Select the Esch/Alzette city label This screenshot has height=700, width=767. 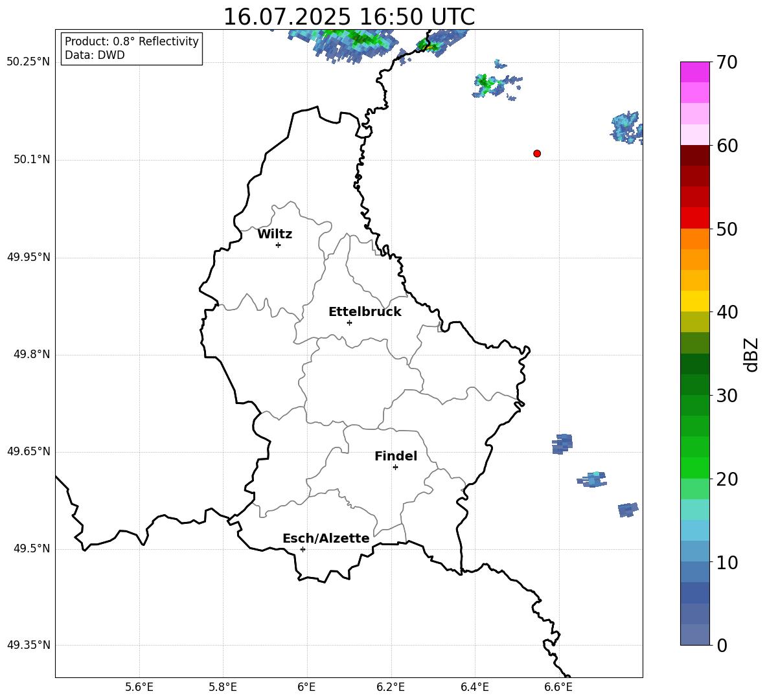pyautogui.click(x=326, y=538)
